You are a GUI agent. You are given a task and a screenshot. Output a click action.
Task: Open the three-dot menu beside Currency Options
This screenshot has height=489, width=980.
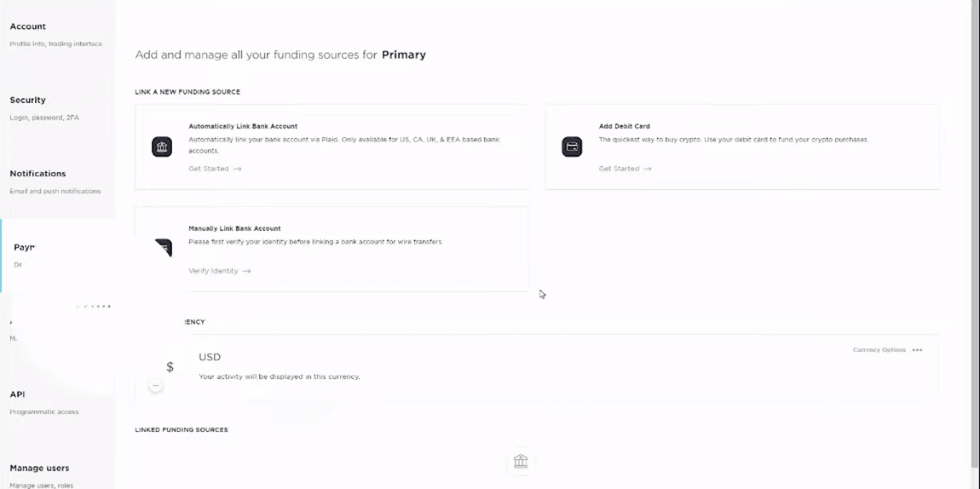(917, 350)
